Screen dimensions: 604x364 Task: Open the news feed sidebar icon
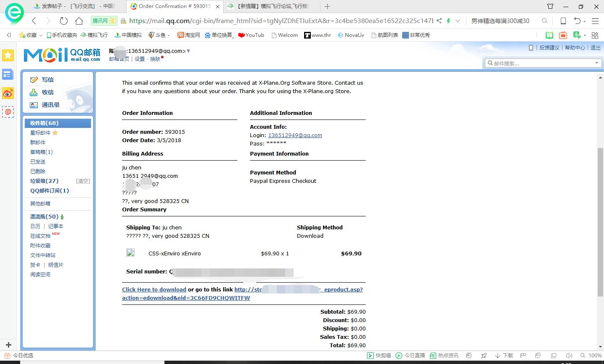click(x=8, y=74)
